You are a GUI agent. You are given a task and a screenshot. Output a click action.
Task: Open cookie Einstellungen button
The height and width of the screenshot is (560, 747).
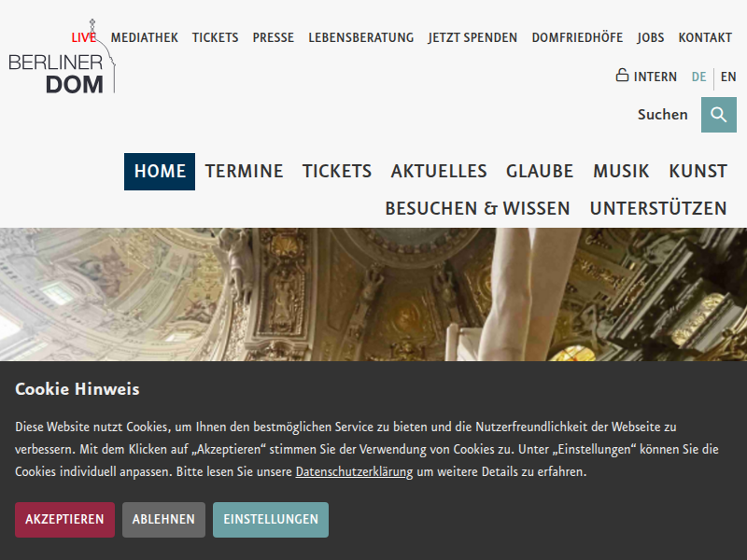(271, 520)
